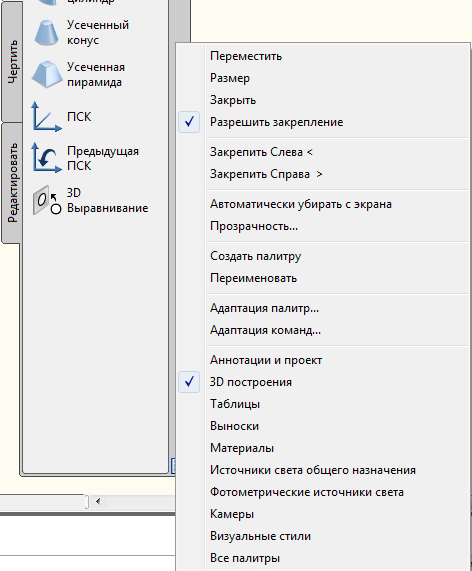Click the Предыдущая ПСК icon
Viewport: 472px width, 571px height.
click(x=46, y=158)
